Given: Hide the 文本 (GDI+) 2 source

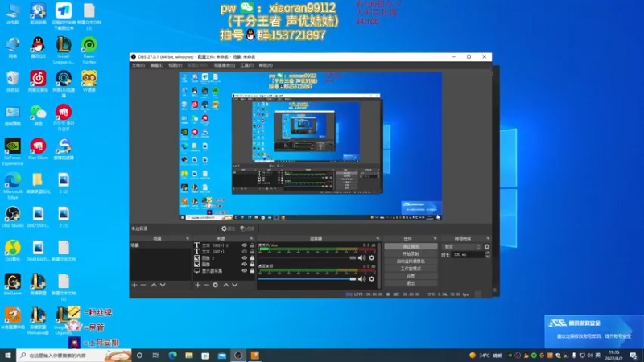Looking at the screenshot, I should pyautogui.click(x=245, y=245).
